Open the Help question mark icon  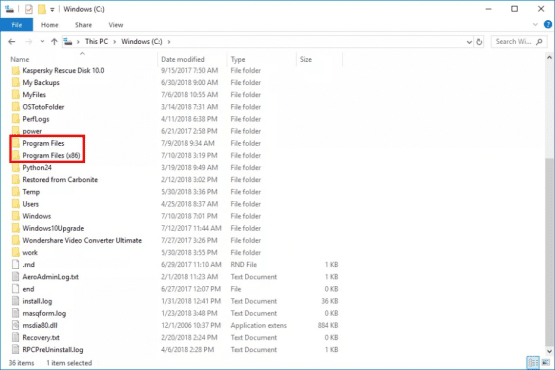[548, 24]
